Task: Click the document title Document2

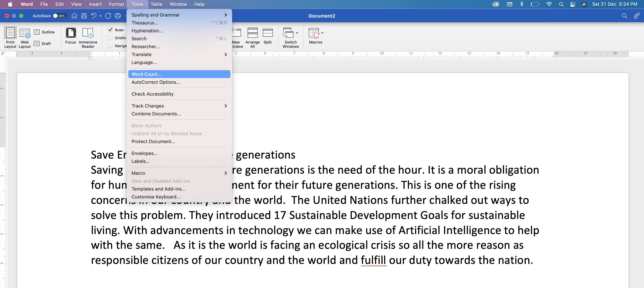Action: [x=322, y=16]
